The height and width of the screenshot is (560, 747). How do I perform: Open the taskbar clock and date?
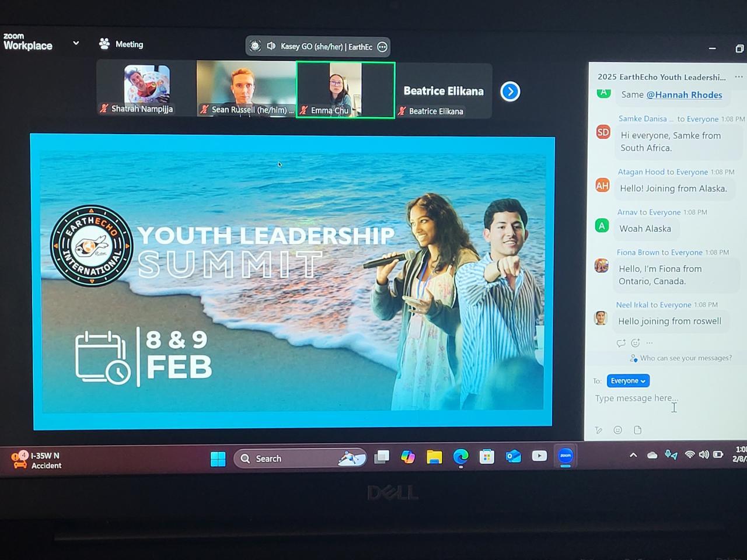coord(740,454)
